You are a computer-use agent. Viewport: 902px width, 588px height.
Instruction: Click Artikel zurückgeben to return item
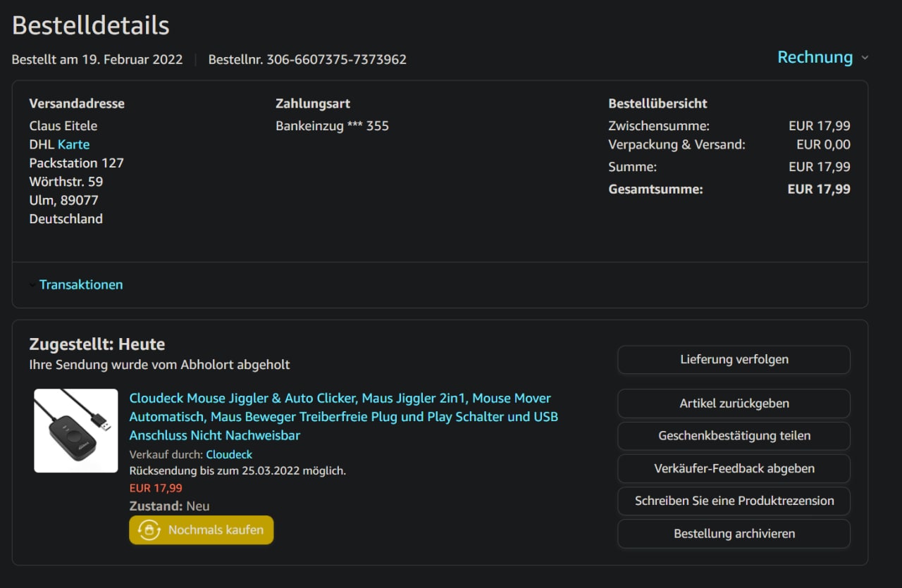[x=734, y=404]
